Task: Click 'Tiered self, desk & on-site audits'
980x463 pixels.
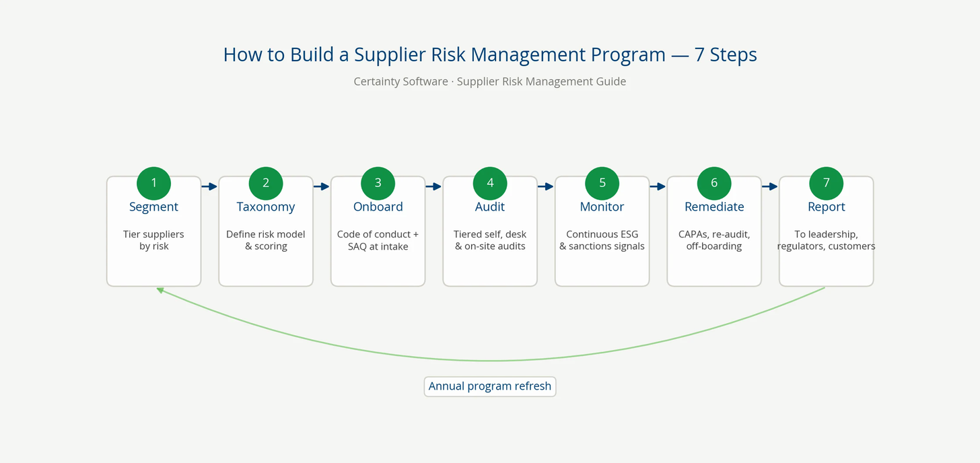Action: pos(490,240)
